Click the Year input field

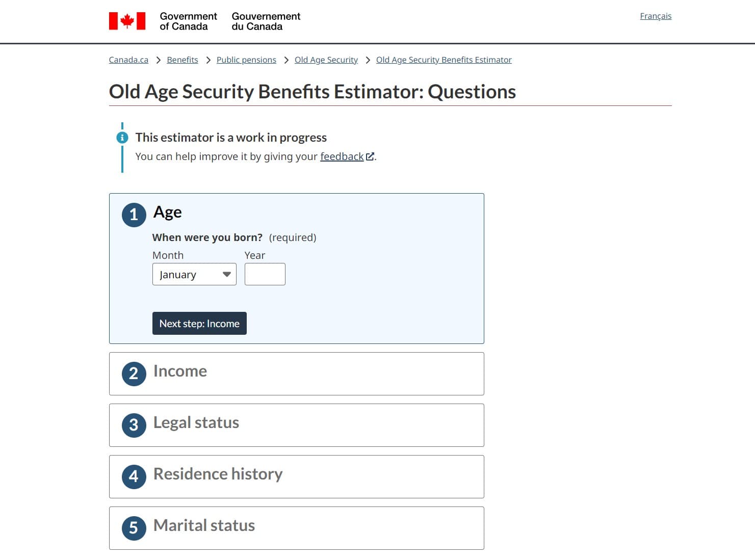tap(265, 274)
